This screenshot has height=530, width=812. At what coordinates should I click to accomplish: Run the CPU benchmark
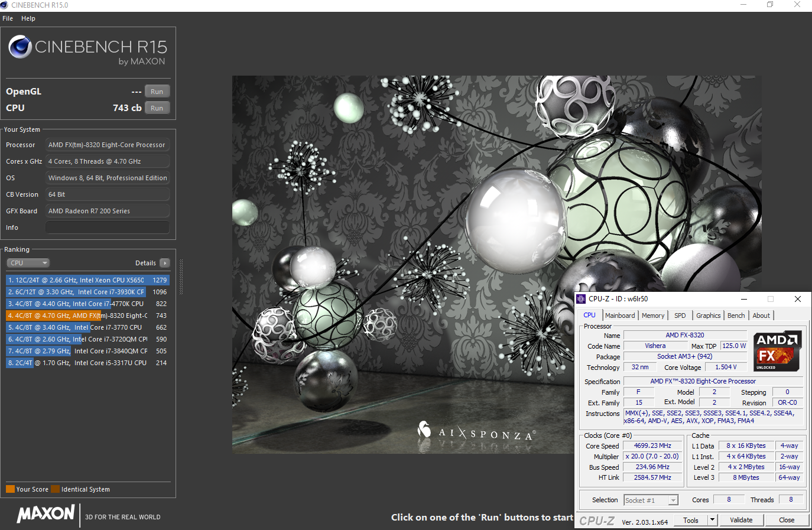(x=157, y=108)
